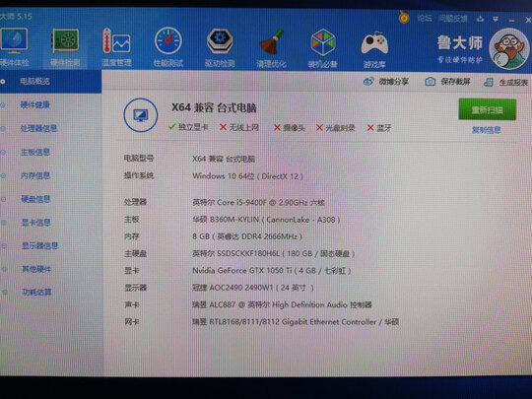Open 显卡信息 sidebar item
The image size is (532, 399).
pyautogui.click(x=35, y=223)
